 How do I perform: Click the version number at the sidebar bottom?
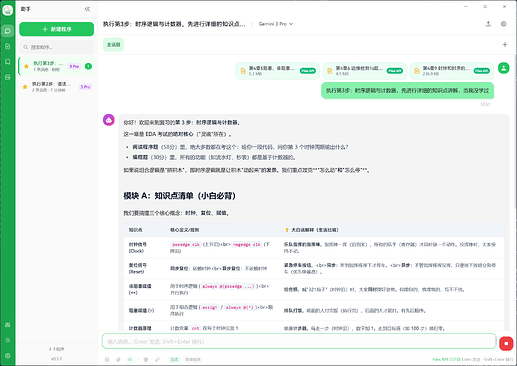pyautogui.click(x=56, y=359)
